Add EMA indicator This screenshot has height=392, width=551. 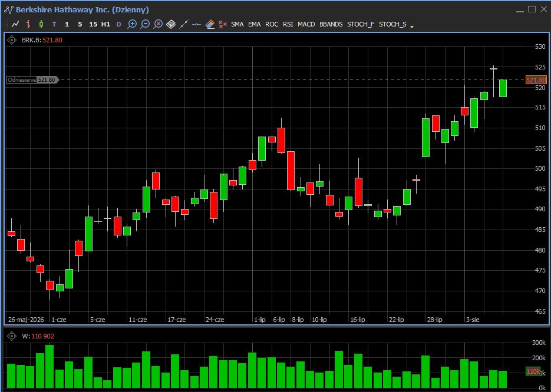255,24
